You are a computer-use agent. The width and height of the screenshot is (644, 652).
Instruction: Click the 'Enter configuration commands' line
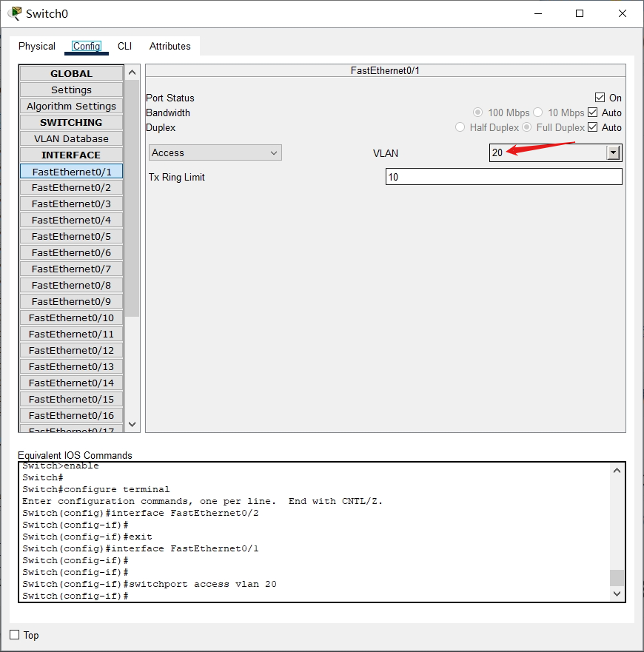click(203, 501)
